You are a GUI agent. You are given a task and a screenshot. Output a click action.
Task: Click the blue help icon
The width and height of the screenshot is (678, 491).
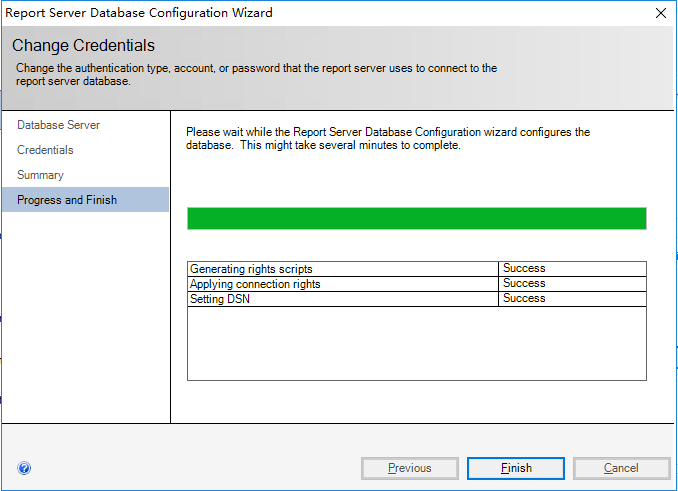[24, 468]
